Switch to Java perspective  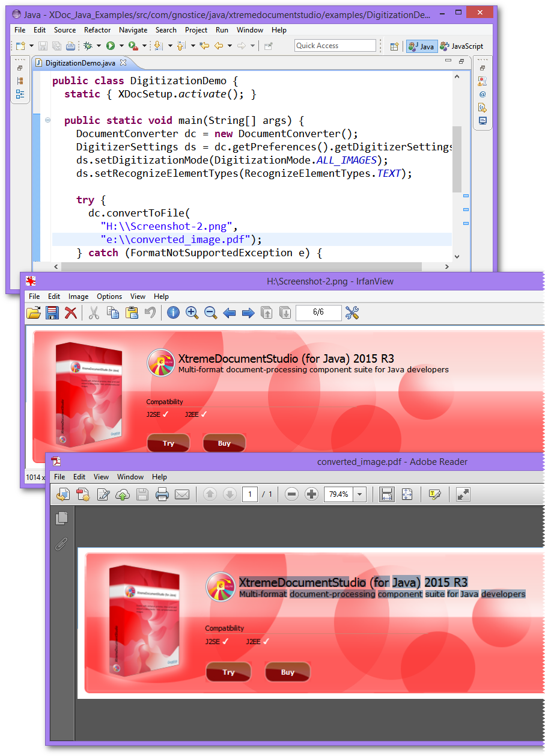(x=422, y=46)
